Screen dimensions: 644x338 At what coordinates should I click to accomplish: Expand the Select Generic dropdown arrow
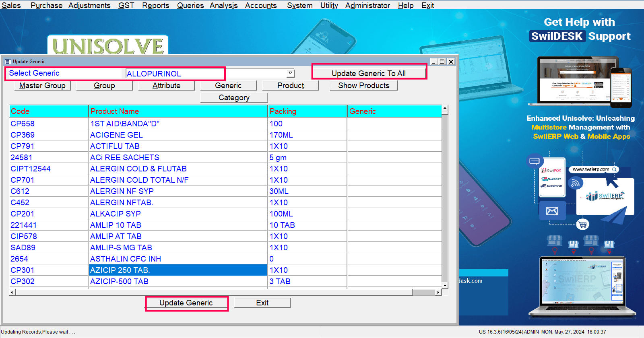tap(291, 73)
